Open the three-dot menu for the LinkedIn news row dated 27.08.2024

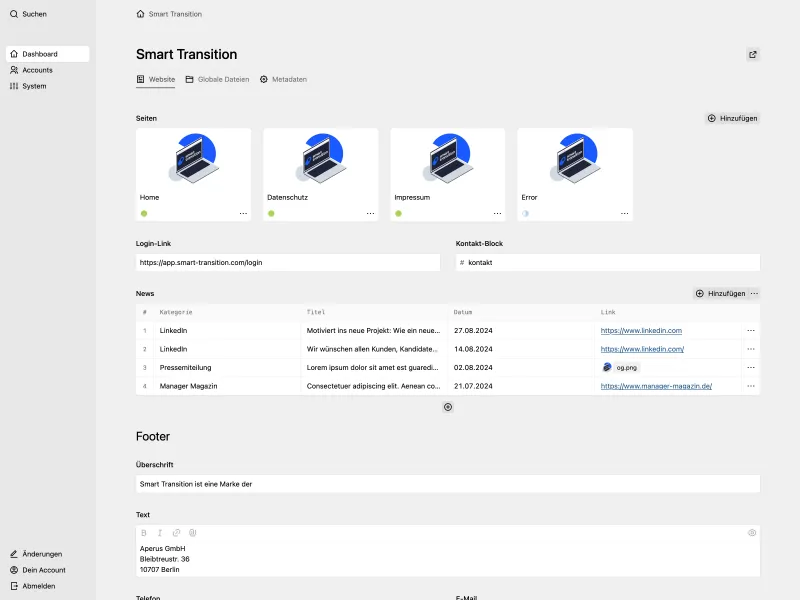click(751, 330)
